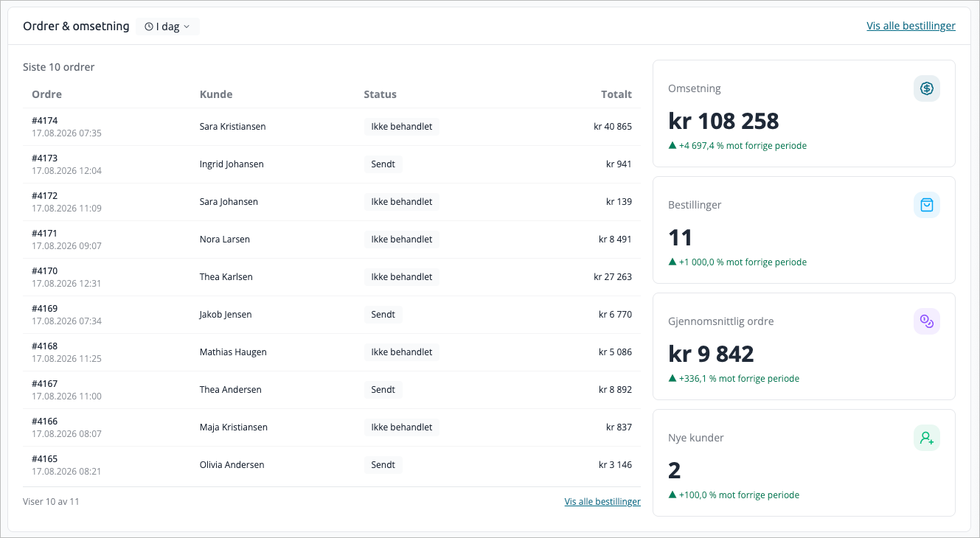980x538 pixels.
Task: Click the Omsetning dollar coin icon
Action: point(927,88)
